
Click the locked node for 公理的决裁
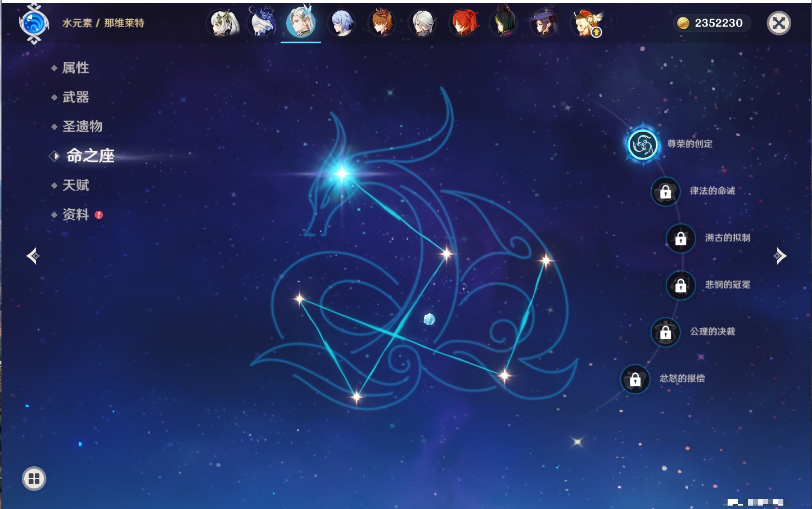666,332
